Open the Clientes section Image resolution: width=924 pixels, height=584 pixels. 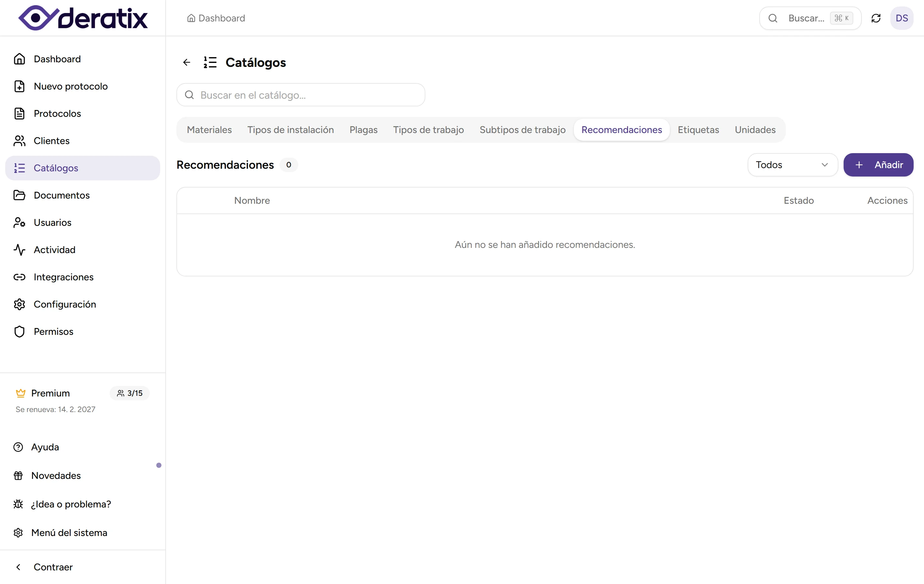click(52, 140)
